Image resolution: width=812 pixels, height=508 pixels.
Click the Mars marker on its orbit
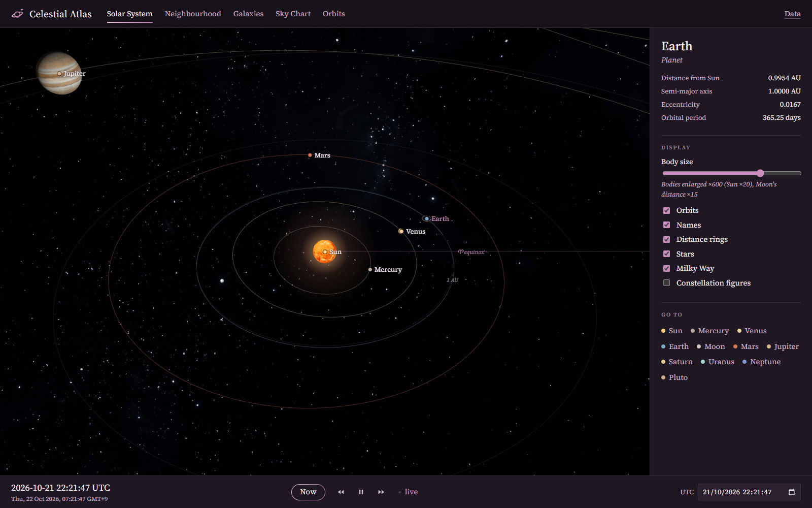coord(310,155)
